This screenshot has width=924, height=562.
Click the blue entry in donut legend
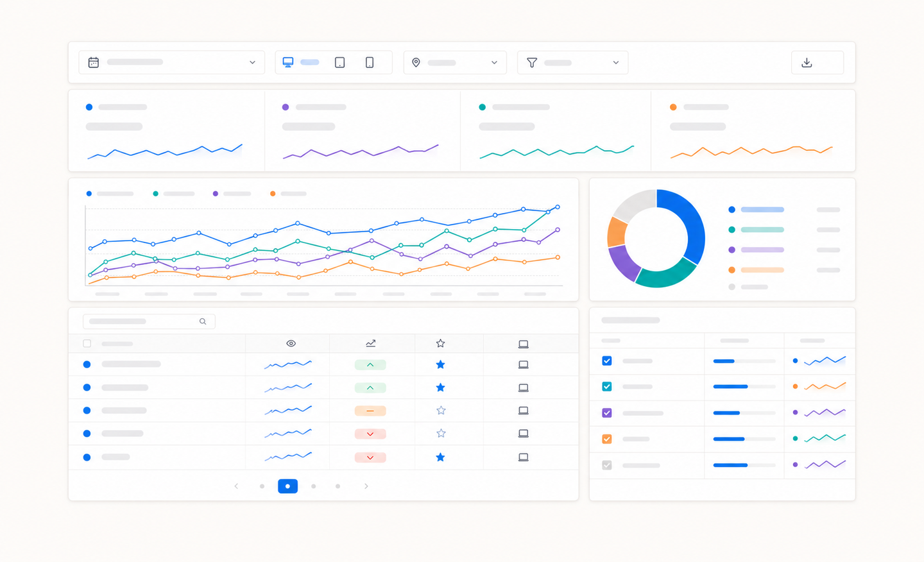[x=757, y=210]
